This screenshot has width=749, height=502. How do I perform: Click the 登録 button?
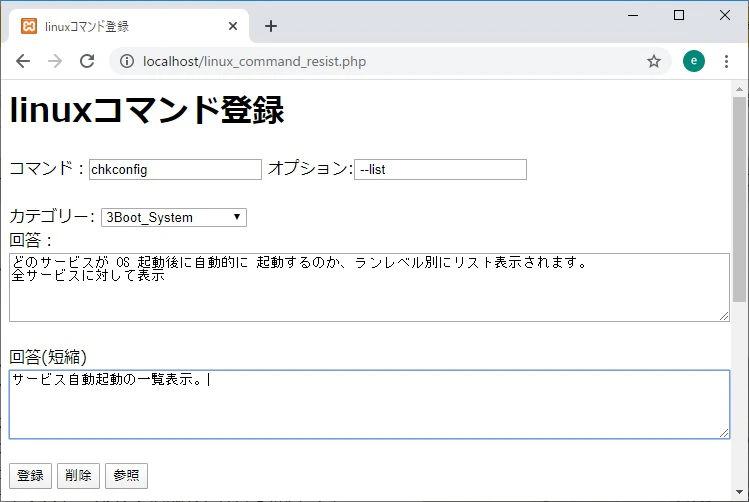[31, 476]
